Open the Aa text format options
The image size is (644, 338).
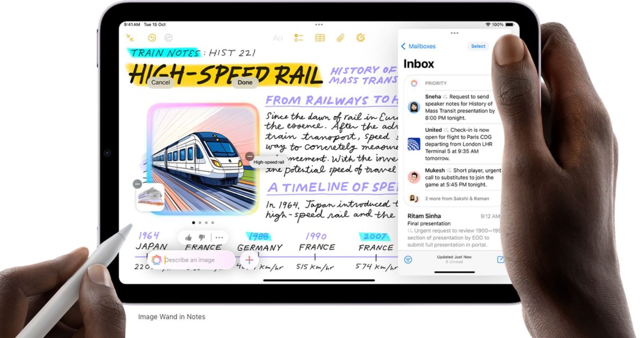click(x=277, y=38)
